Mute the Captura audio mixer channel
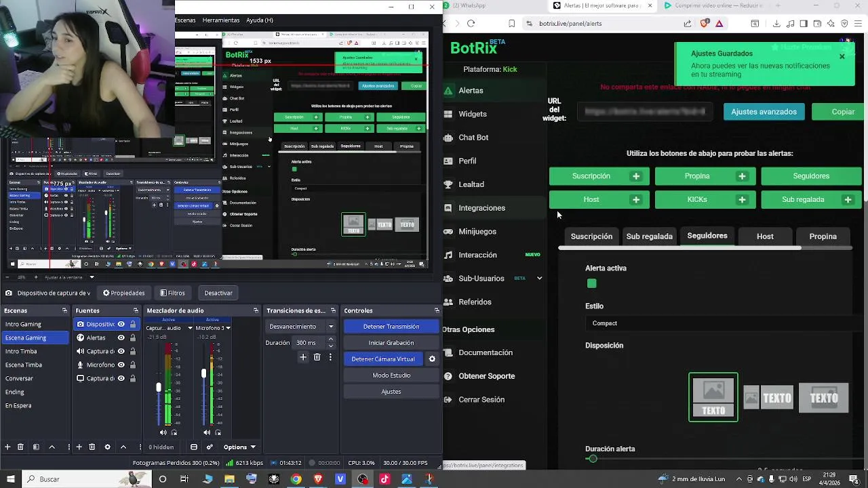Screen dimensions: 868x488 (x=163, y=432)
